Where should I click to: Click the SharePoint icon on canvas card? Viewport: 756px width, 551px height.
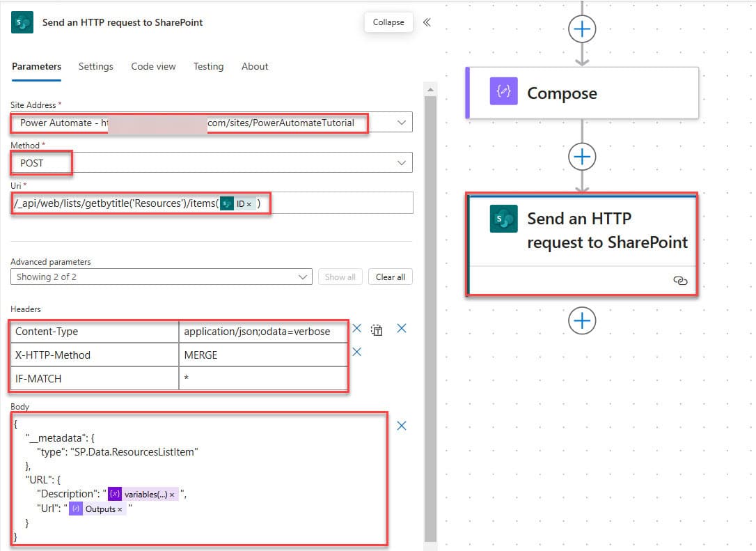(x=503, y=219)
